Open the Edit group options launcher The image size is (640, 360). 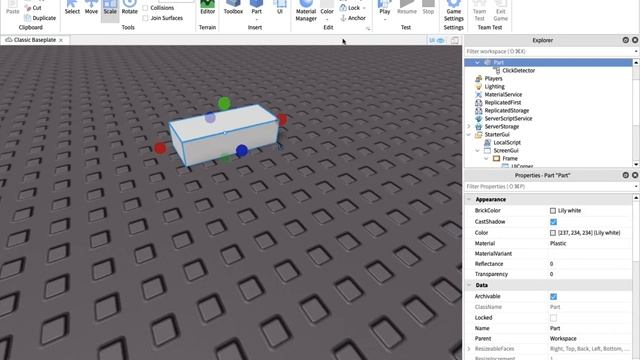[368, 29]
